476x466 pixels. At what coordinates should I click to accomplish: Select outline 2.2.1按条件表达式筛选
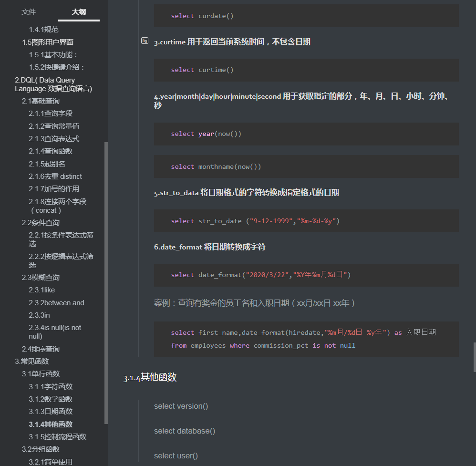click(x=61, y=239)
